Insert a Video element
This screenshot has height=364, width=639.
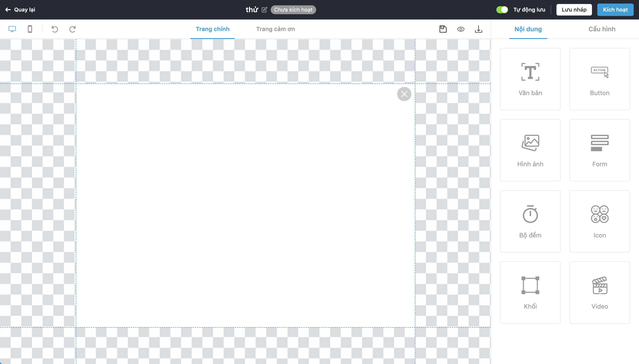pos(600,292)
